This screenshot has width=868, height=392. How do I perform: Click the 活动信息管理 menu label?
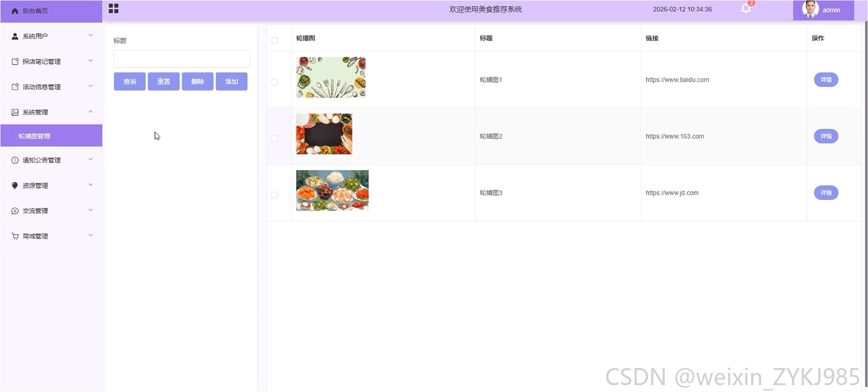pos(42,87)
